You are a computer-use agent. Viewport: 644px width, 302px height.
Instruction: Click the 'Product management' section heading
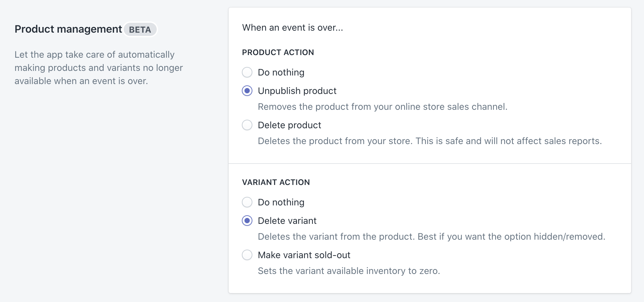coord(68,29)
